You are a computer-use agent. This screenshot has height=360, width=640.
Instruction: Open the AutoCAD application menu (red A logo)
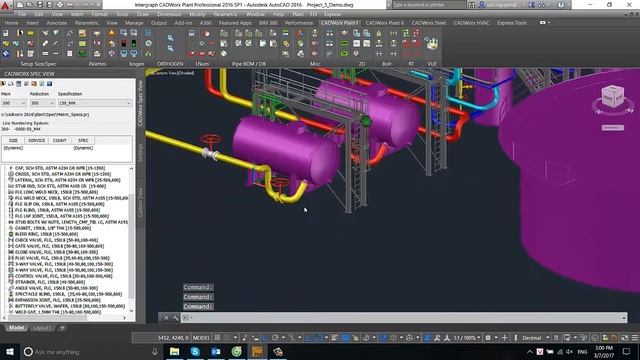(x=5, y=5)
